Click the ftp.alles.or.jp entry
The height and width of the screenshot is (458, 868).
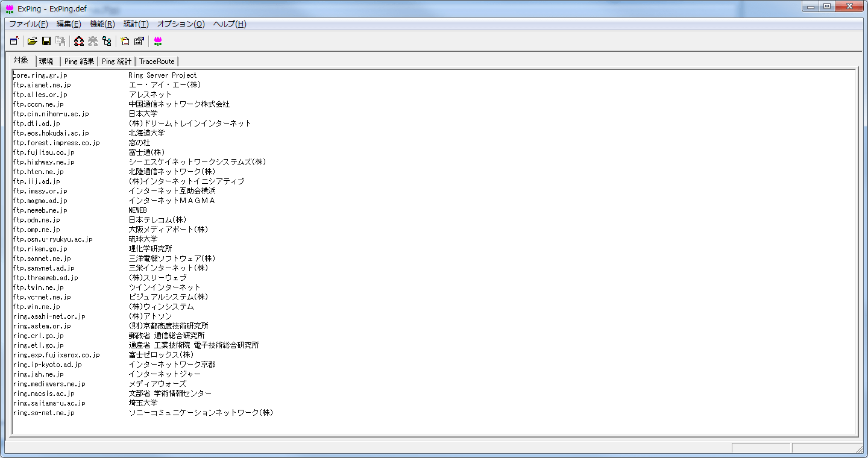click(40, 95)
